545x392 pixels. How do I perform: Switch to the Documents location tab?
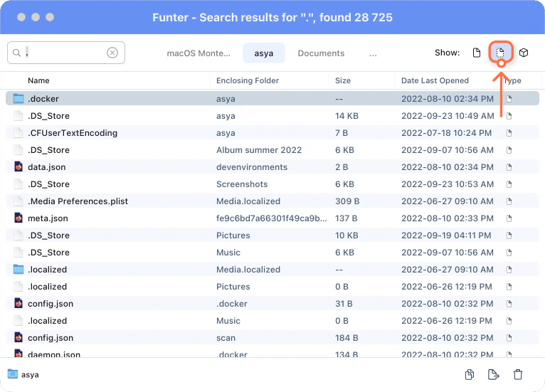click(321, 53)
